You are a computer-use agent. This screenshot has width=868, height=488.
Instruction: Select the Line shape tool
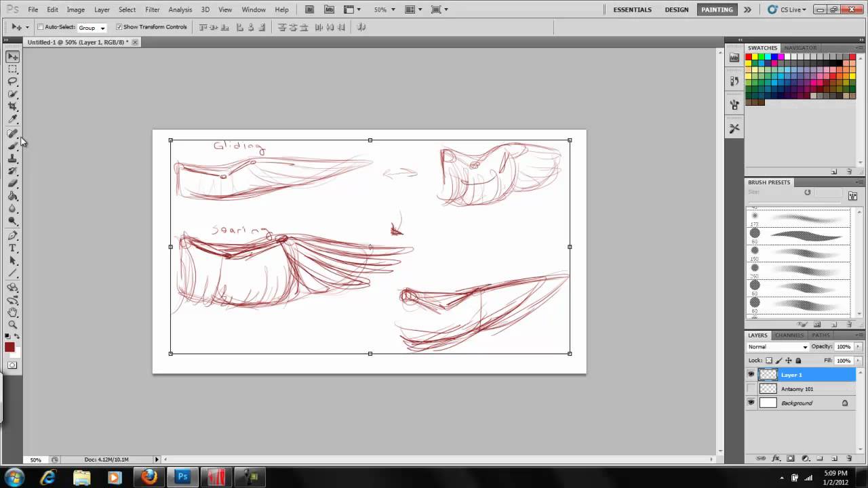pos(12,274)
